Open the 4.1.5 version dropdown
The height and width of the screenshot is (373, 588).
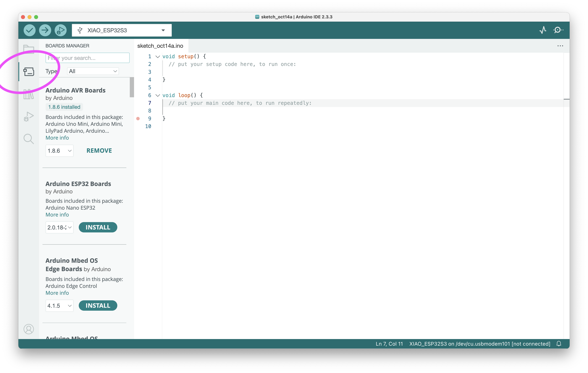[59, 306]
